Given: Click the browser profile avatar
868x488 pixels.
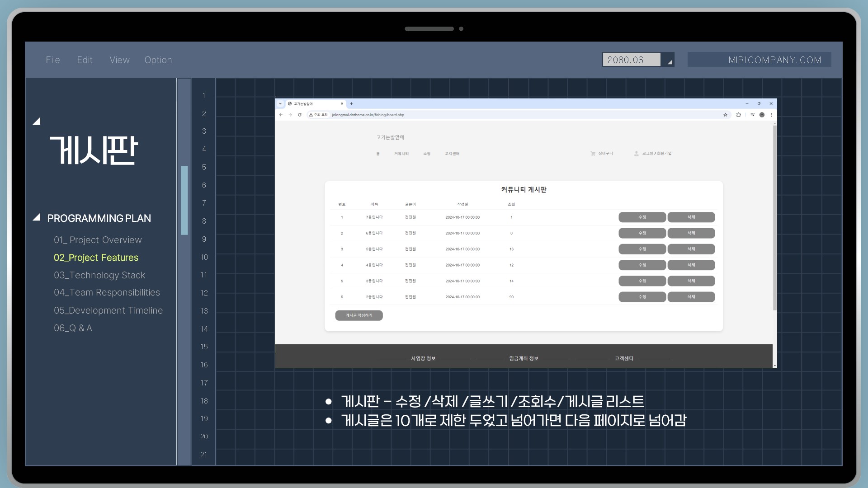Looking at the screenshot, I should point(762,115).
